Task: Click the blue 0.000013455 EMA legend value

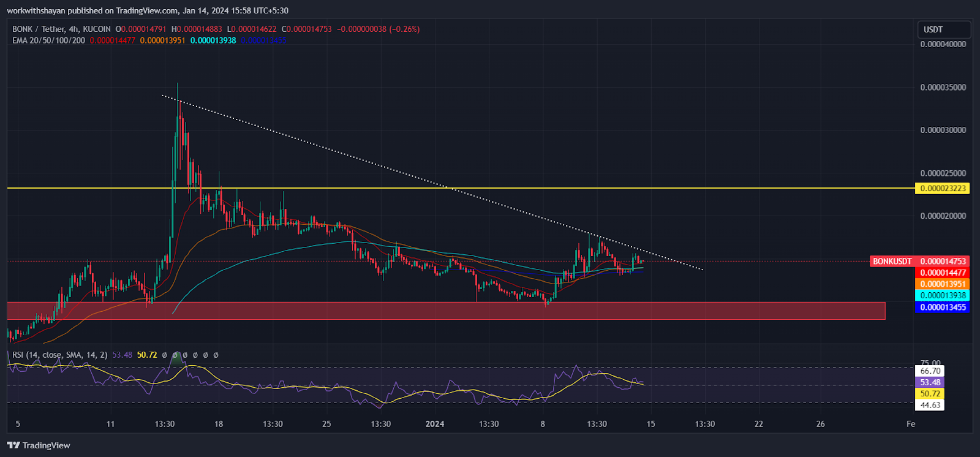Action: coord(263,40)
